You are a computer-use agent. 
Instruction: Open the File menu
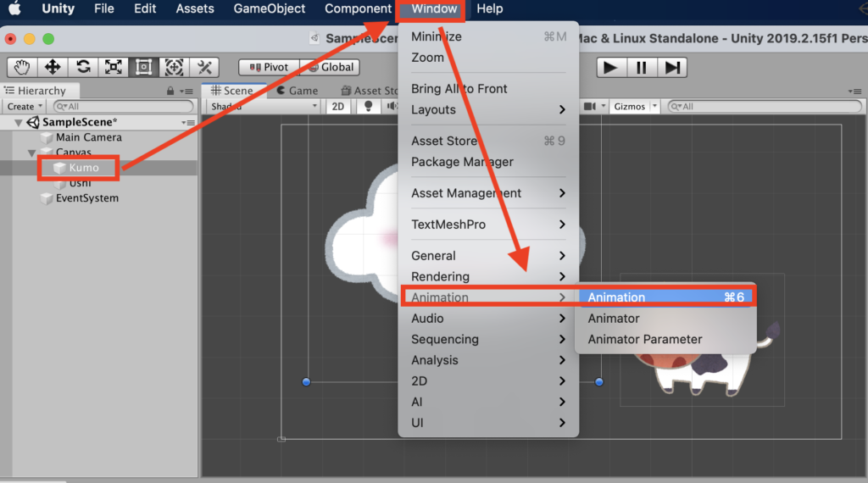(103, 8)
